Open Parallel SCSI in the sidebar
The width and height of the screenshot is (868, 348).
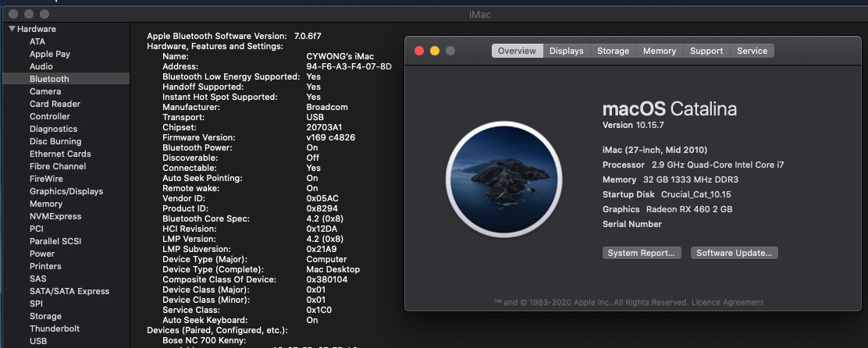pyautogui.click(x=57, y=241)
